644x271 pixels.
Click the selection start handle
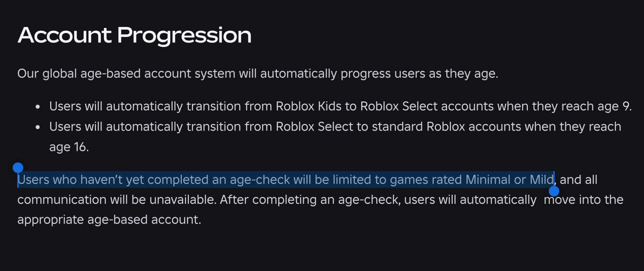point(18,168)
